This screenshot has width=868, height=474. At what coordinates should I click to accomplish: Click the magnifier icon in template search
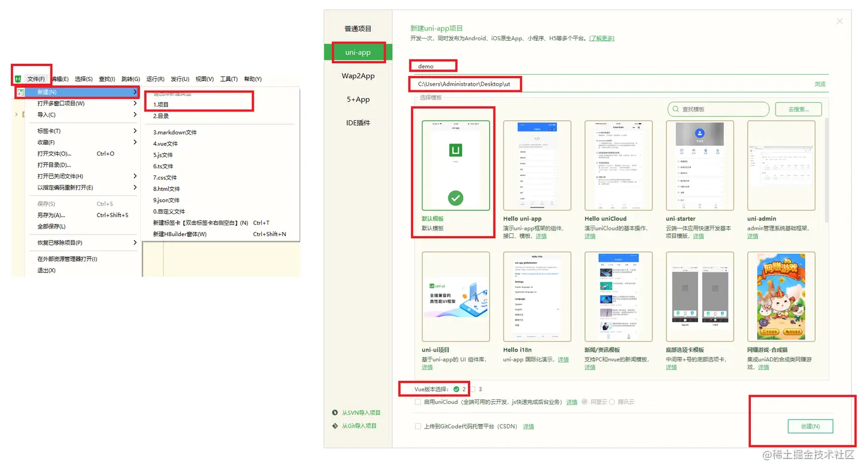pos(676,109)
